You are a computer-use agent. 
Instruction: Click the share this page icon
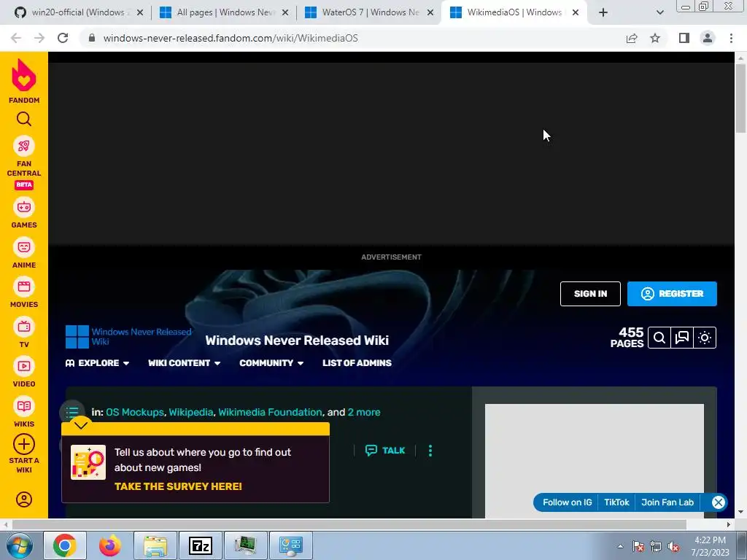click(632, 38)
